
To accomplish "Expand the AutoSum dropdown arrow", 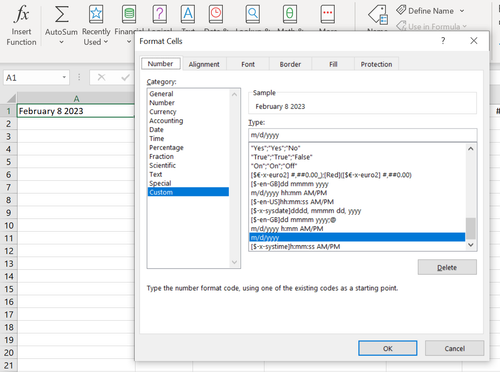I will point(61,42).
